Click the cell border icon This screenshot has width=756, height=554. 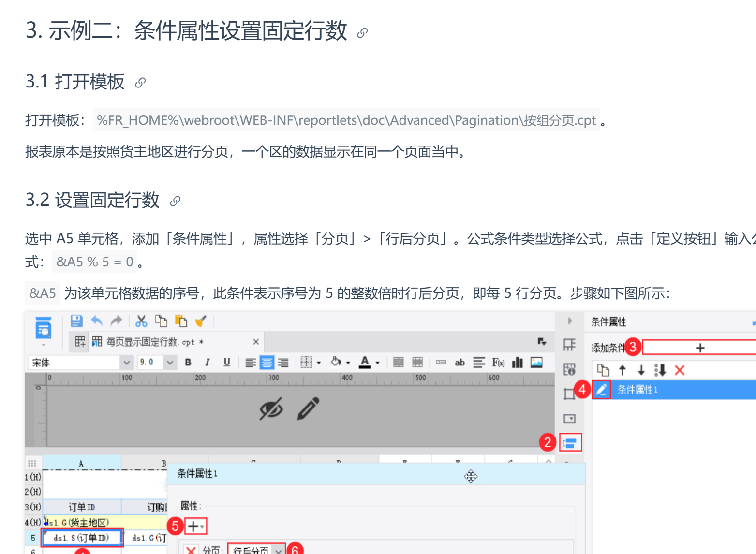306,362
